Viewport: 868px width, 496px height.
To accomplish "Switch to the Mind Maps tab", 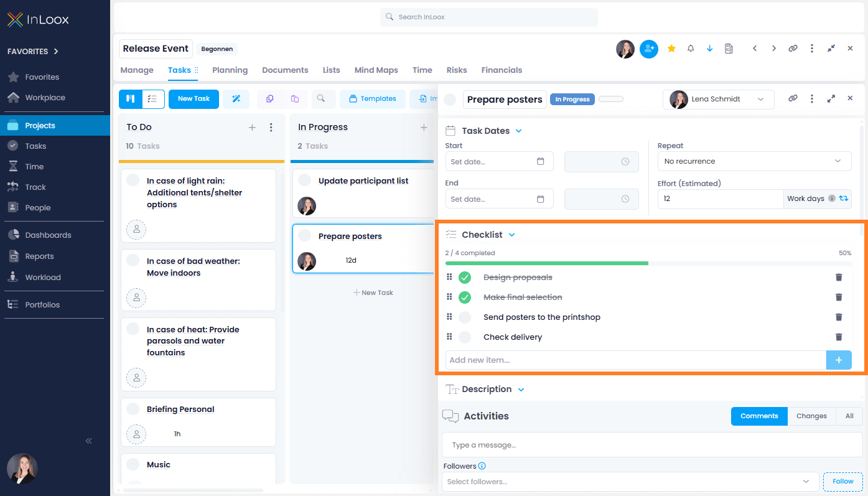I will pos(376,70).
